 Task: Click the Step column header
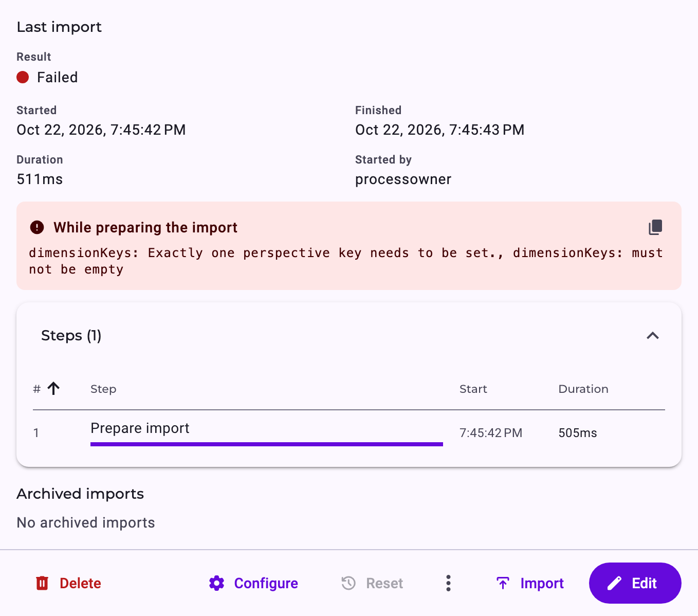pos(103,389)
